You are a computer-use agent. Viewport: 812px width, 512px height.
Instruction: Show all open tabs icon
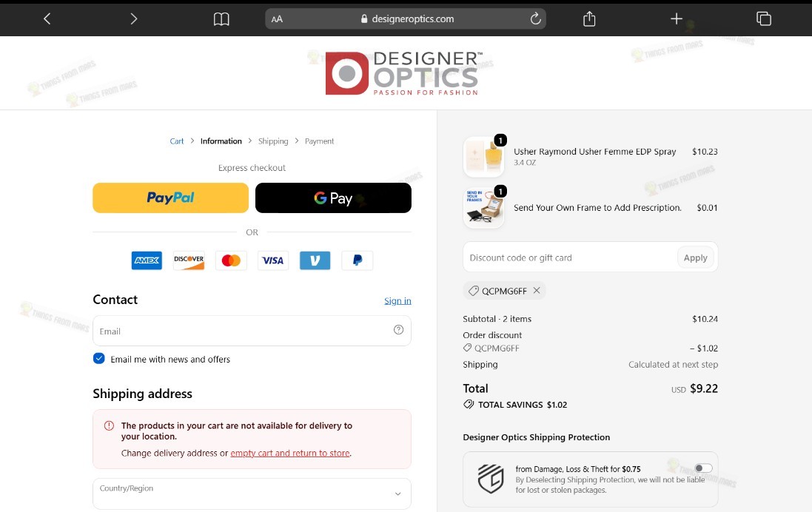tap(764, 19)
